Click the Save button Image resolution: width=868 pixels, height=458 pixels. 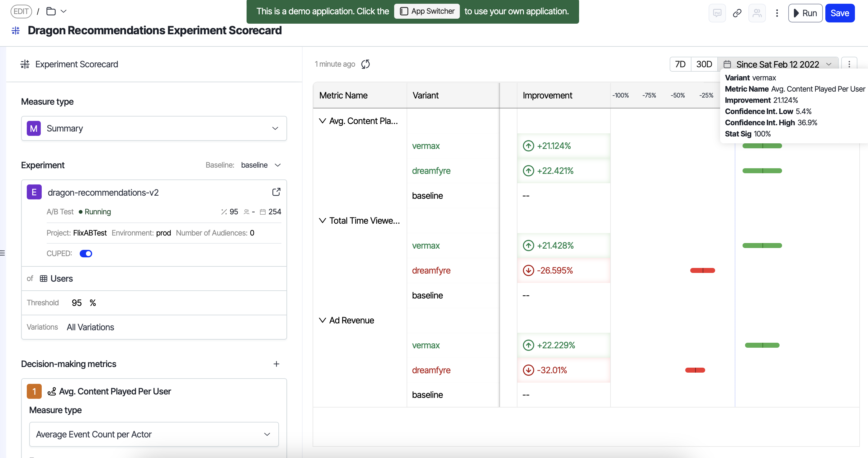tap(839, 13)
